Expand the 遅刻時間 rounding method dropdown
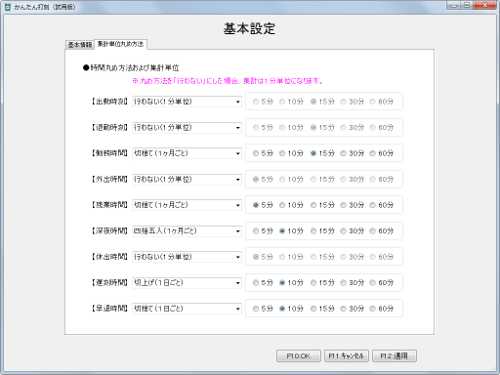This screenshot has width=500, height=375. pyautogui.click(x=187, y=283)
